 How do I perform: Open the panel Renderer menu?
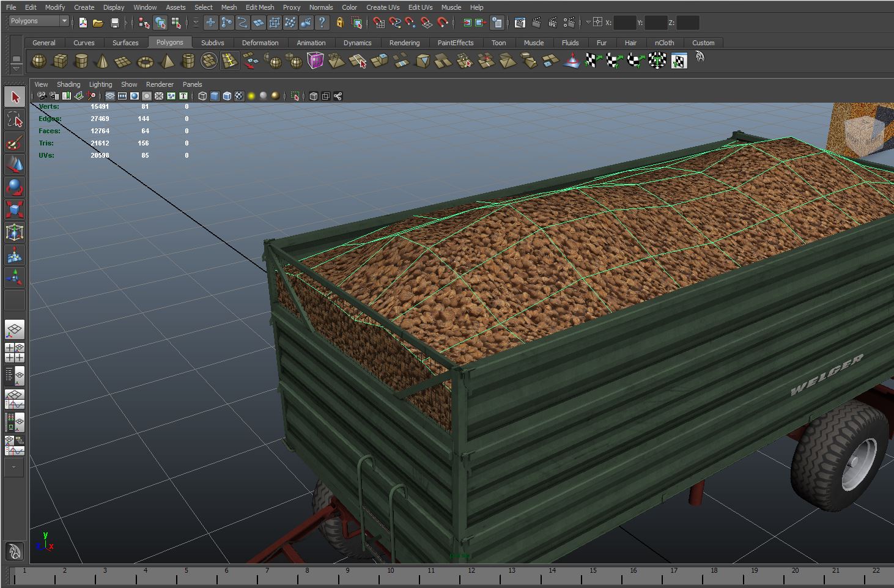160,84
